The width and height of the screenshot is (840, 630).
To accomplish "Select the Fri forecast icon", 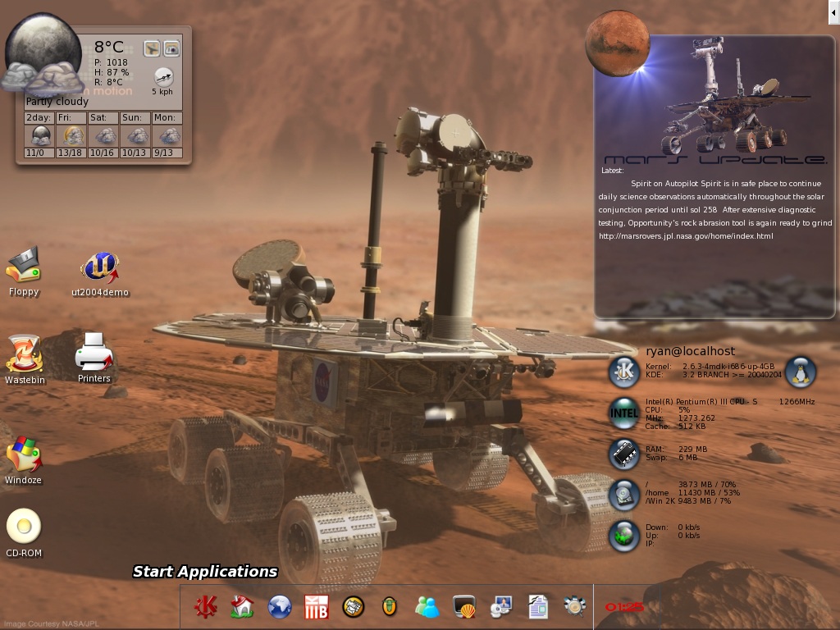I will 72,136.
